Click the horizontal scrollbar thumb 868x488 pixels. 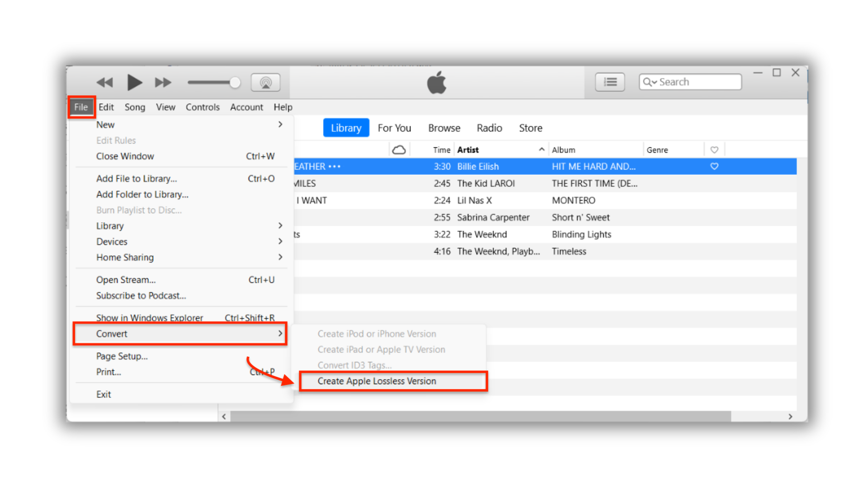[x=481, y=416]
